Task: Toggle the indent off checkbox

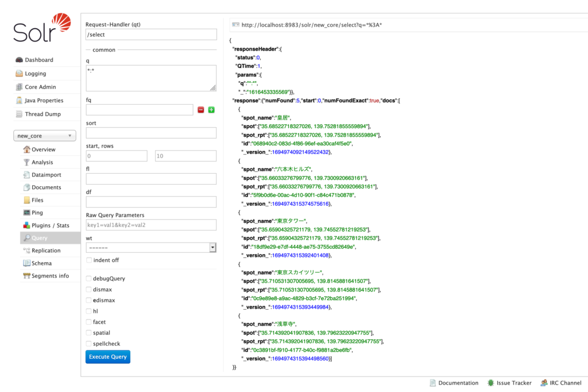Action: tap(89, 260)
